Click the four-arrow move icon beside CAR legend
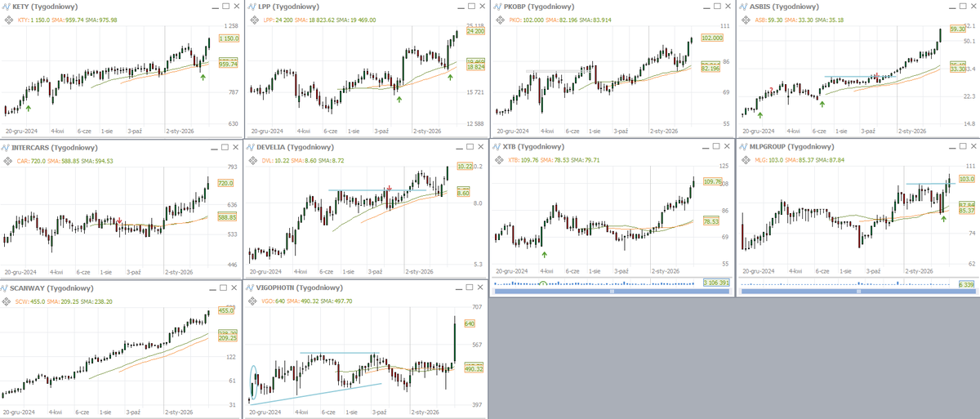980x419 pixels. [8, 161]
